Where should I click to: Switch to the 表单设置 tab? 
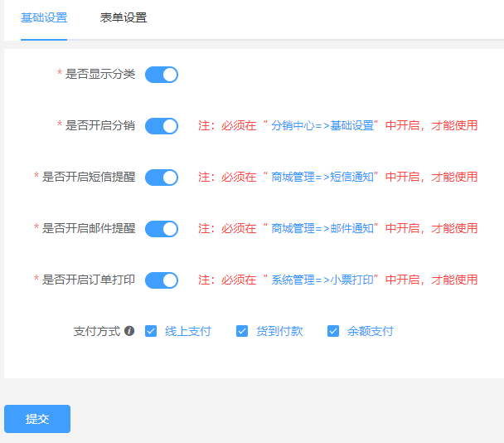click(124, 17)
